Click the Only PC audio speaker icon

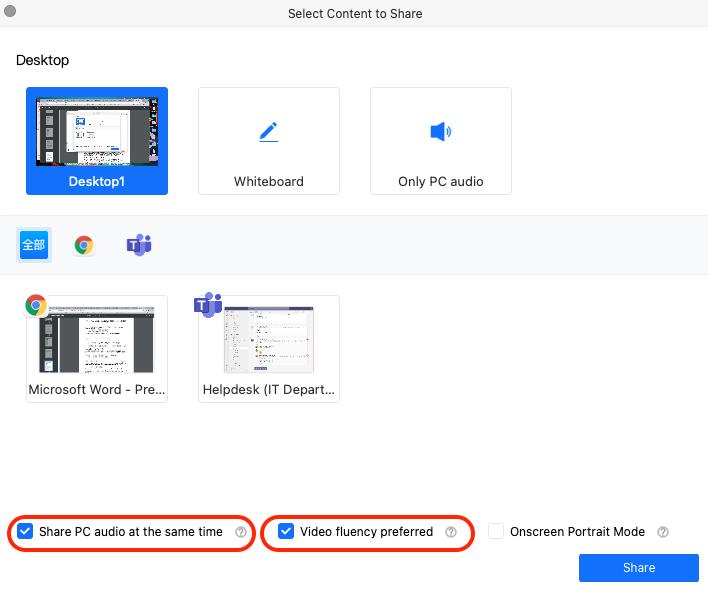point(440,132)
